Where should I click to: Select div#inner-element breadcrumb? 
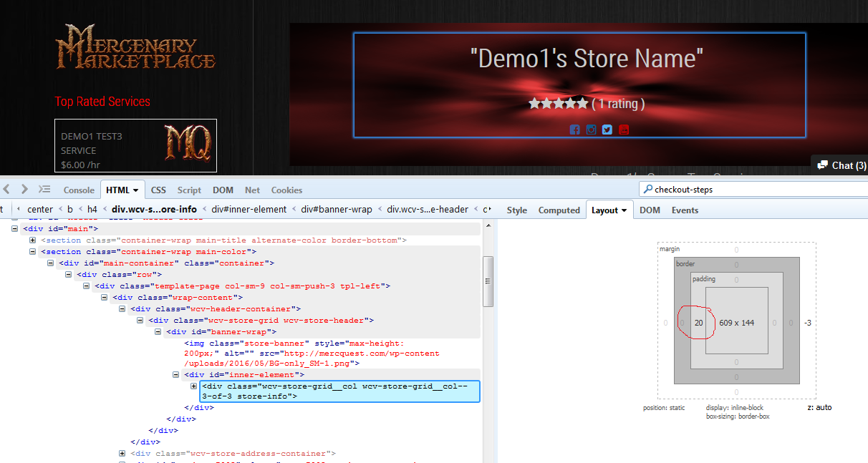click(x=249, y=209)
